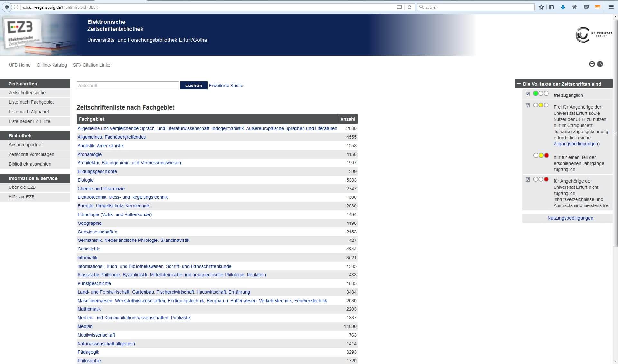Open Nutzungsbedingungen link
The height and width of the screenshot is (364, 618).
click(x=570, y=218)
